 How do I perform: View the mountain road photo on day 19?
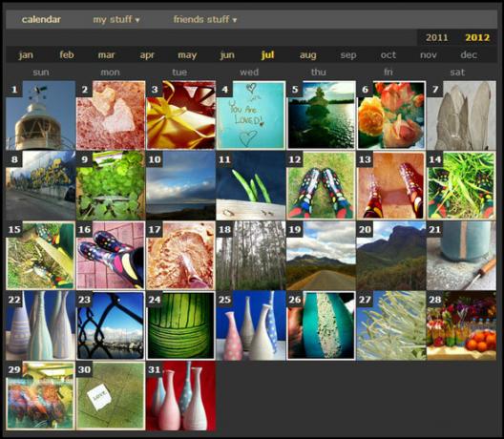(x=321, y=256)
